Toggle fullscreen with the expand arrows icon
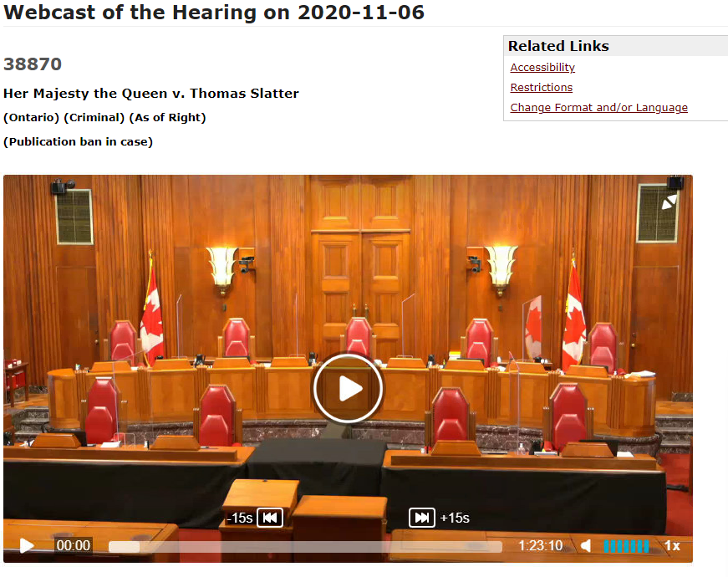The width and height of the screenshot is (728, 577). pos(669,202)
